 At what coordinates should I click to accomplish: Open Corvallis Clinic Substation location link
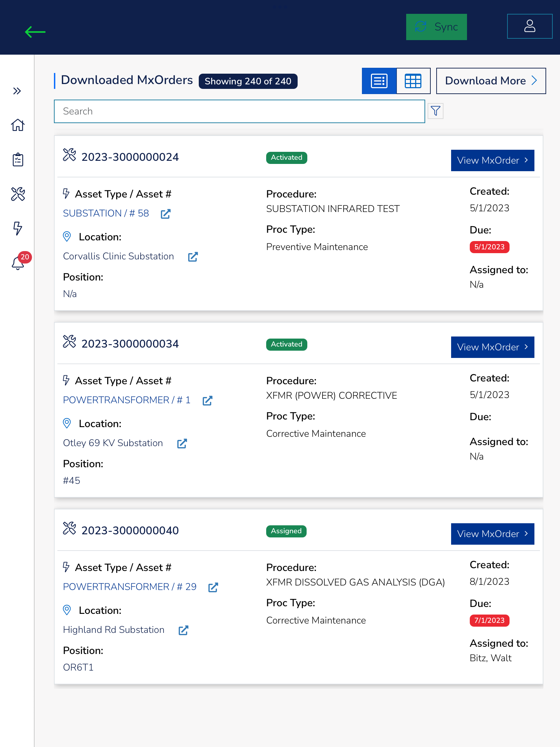(118, 256)
